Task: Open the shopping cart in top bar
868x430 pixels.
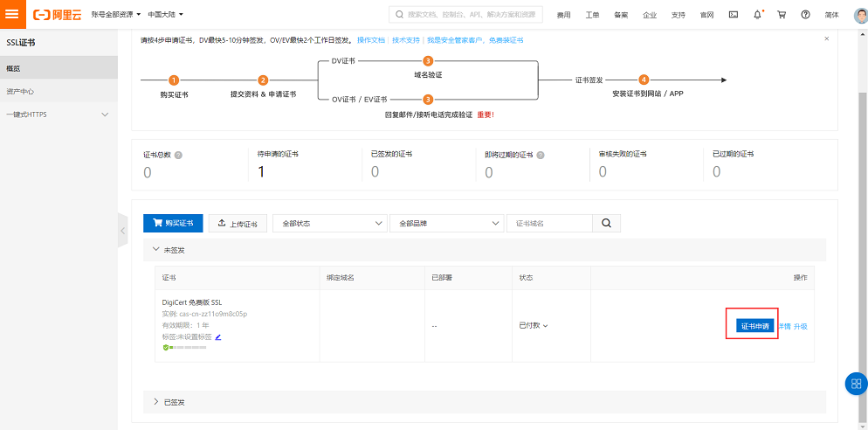Action: coord(781,15)
